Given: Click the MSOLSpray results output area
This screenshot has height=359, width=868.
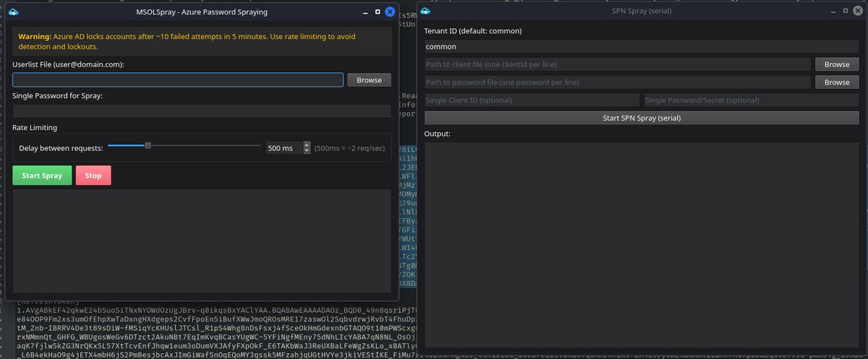Looking at the screenshot, I should tap(202, 240).
